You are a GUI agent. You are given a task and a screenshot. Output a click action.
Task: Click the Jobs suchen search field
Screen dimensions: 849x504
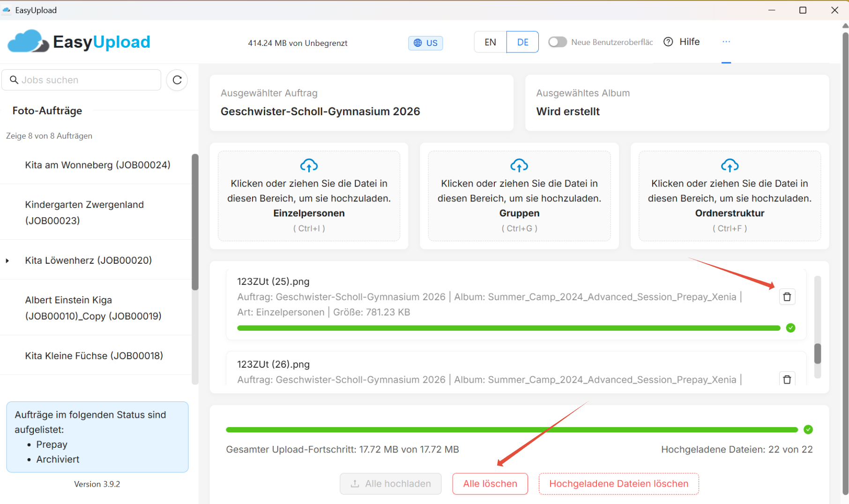(x=82, y=80)
